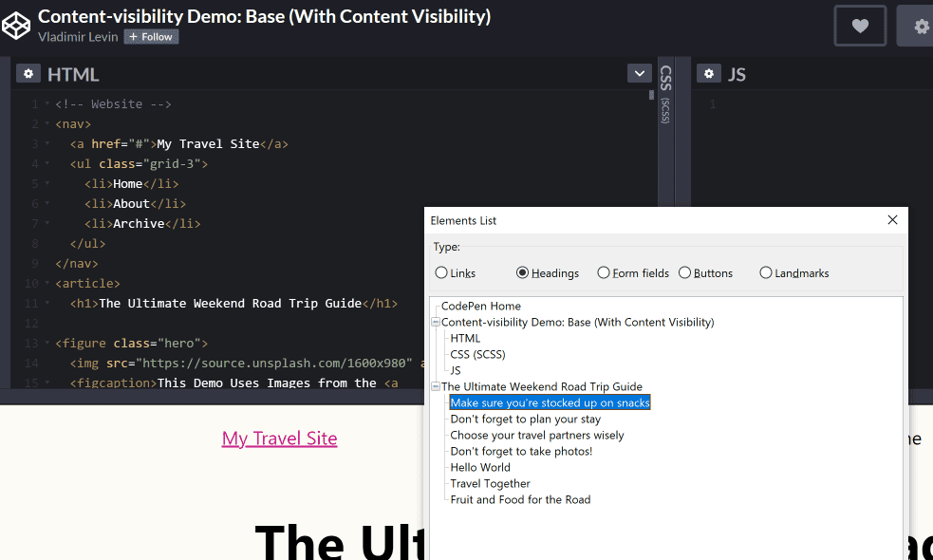Screen dimensions: 933x560
Task: Open pen settings gear at top right
Action: [x=921, y=27]
